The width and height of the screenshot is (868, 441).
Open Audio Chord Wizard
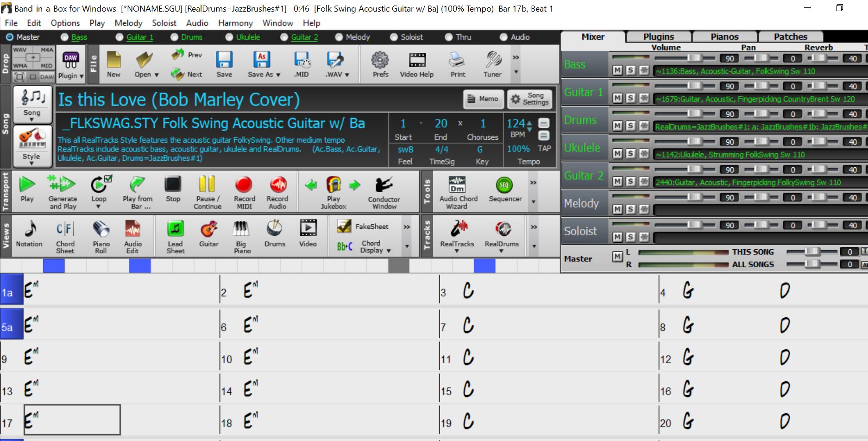458,192
